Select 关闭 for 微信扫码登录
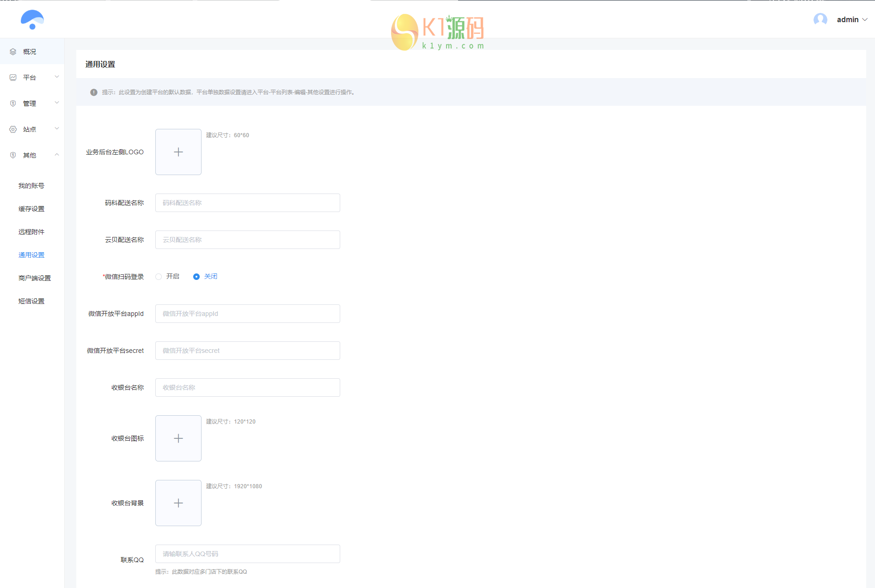Viewport: 875px width, 588px height. tap(196, 277)
